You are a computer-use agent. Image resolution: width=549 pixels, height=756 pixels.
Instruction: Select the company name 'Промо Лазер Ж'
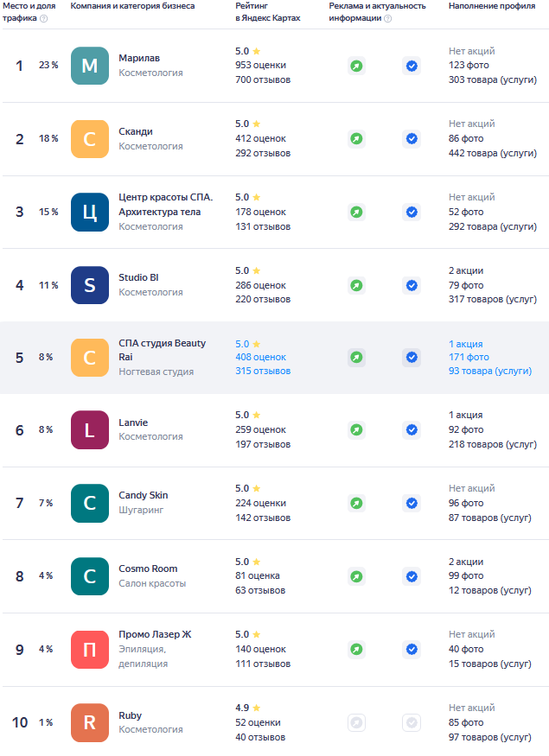click(x=155, y=634)
